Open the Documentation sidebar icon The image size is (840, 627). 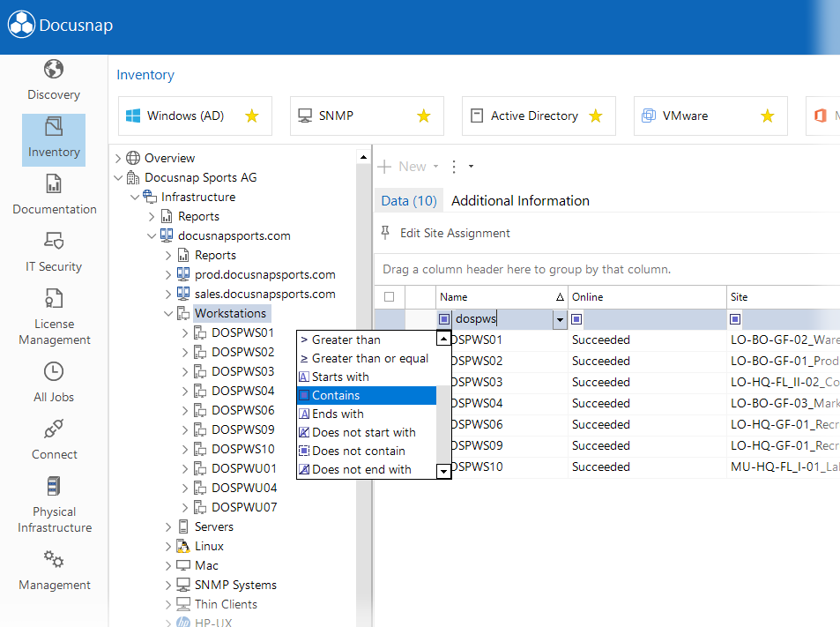pyautogui.click(x=54, y=183)
